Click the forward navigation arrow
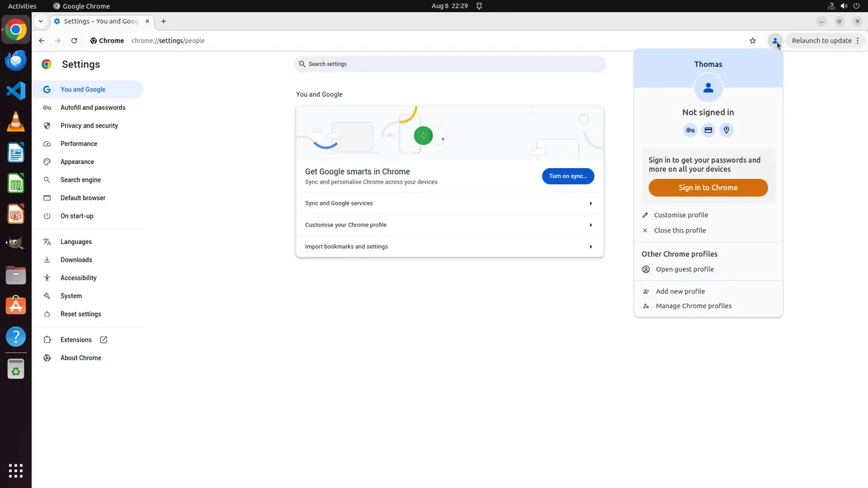Screen dimensions: 868x488 click(x=58, y=41)
